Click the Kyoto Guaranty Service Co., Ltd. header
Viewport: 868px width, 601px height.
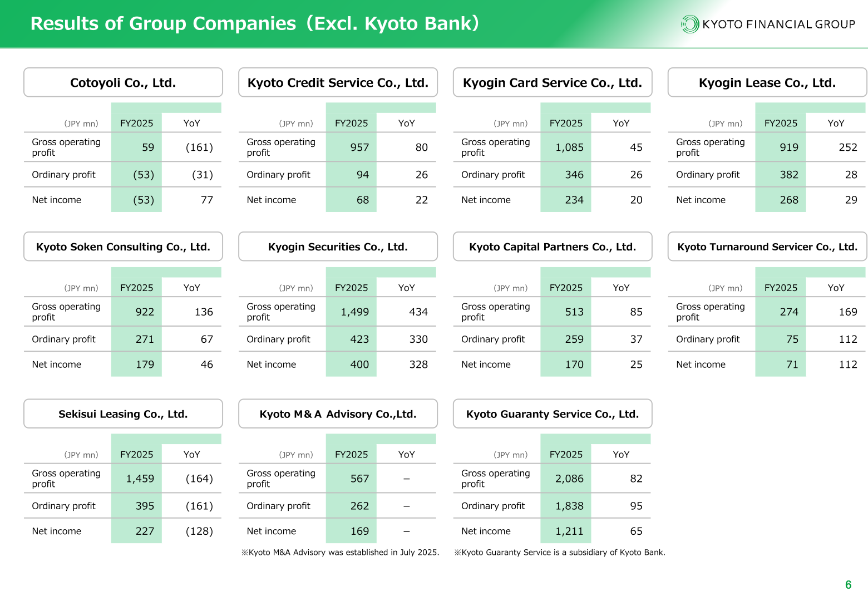553,414
